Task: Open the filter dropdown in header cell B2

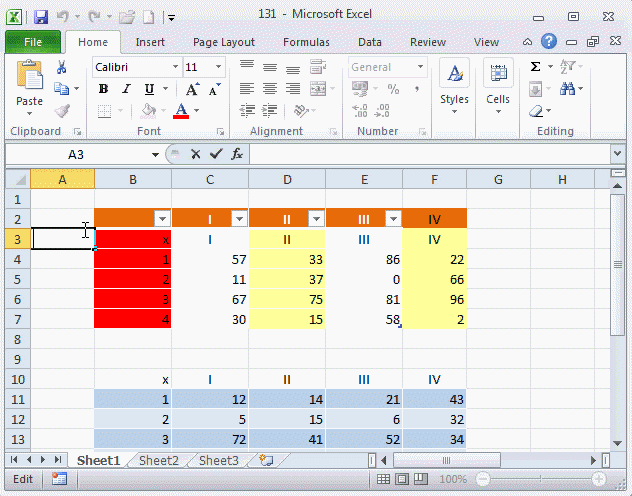Action: point(162,219)
